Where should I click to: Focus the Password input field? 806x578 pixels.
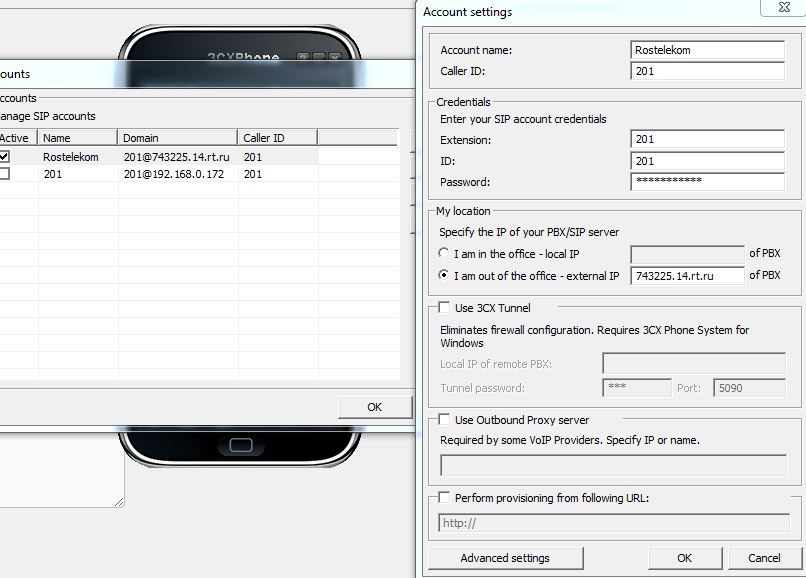[x=707, y=181]
